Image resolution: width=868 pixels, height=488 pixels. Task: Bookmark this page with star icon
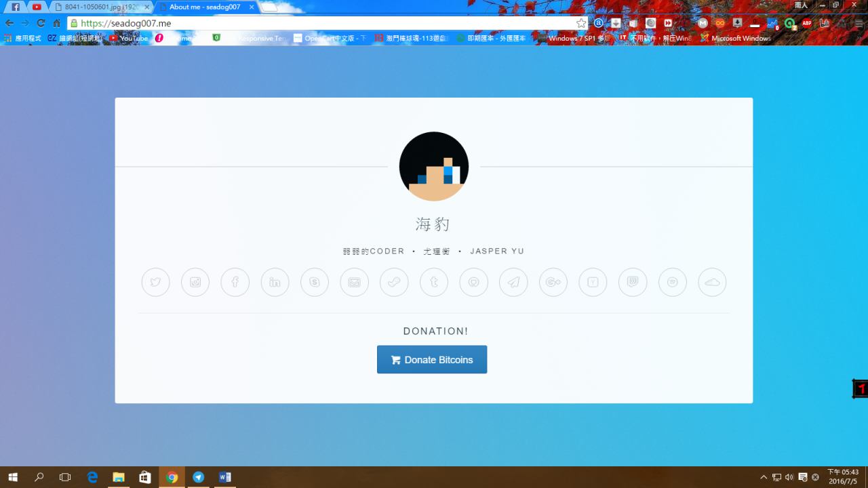pos(581,23)
